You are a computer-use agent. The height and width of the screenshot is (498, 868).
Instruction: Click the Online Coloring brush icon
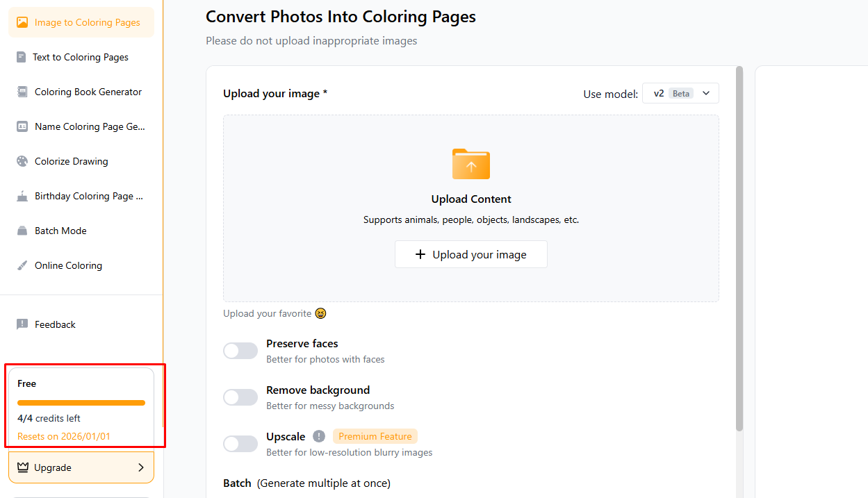point(22,265)
